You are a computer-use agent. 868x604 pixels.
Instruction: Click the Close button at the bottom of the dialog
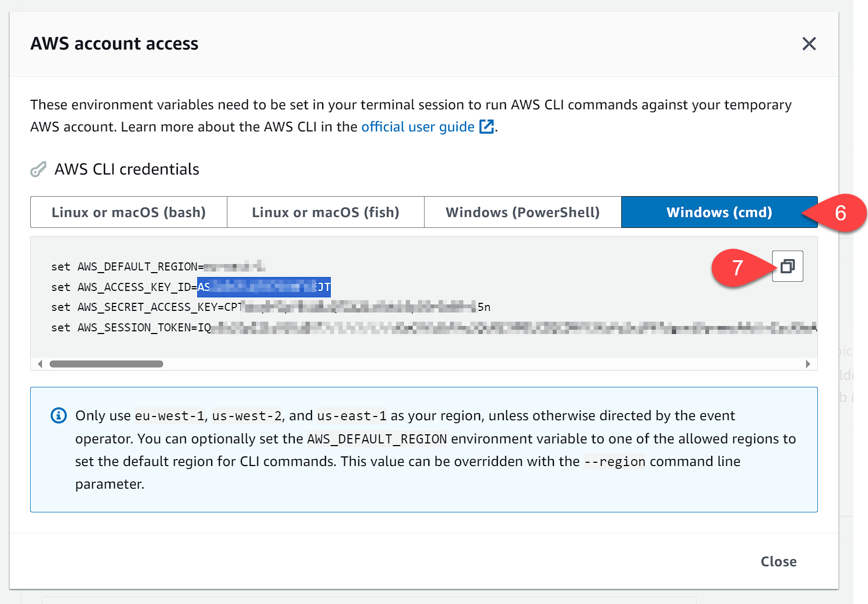pyautogui.click(x=779, y=561)
